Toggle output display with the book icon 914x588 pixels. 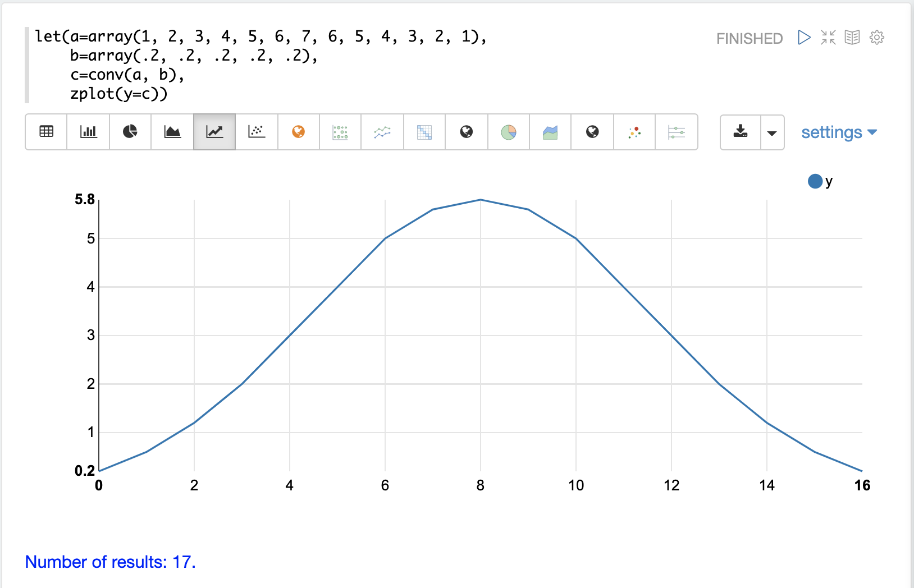852,38
